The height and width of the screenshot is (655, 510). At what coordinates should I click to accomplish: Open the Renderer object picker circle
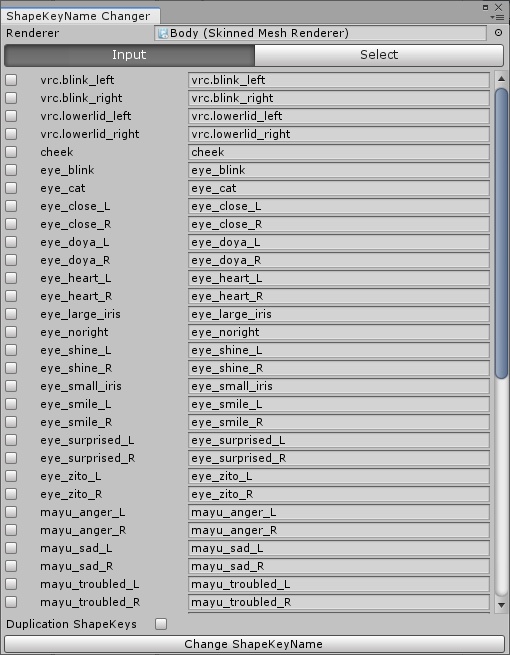pos(498,33)
